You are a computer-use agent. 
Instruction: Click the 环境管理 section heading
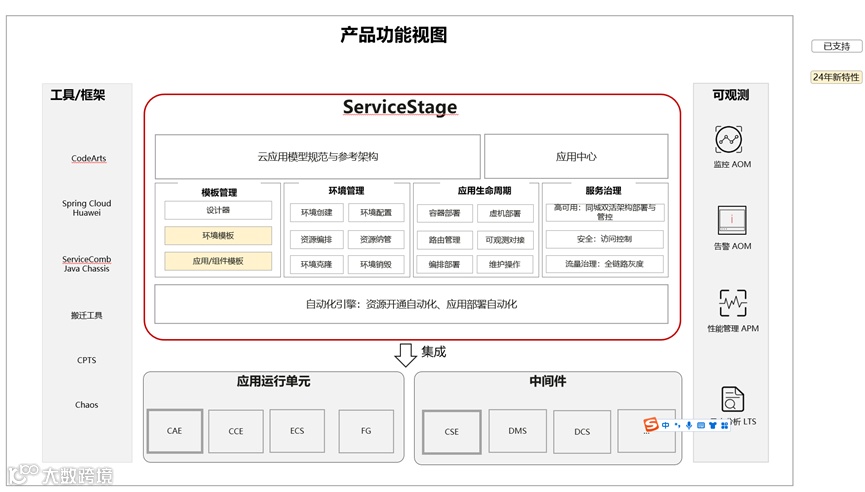click(x=346, y=191)
